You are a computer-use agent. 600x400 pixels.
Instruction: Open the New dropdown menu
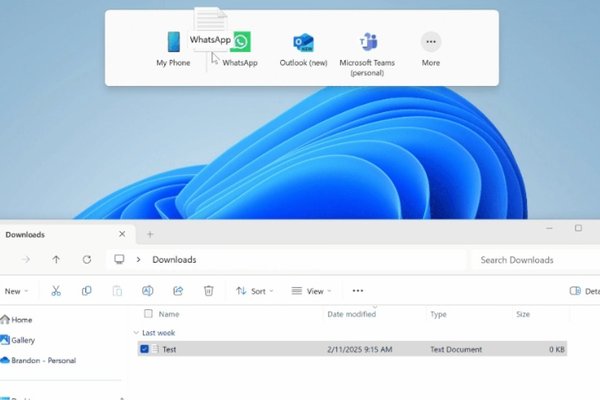pos(16,291)
